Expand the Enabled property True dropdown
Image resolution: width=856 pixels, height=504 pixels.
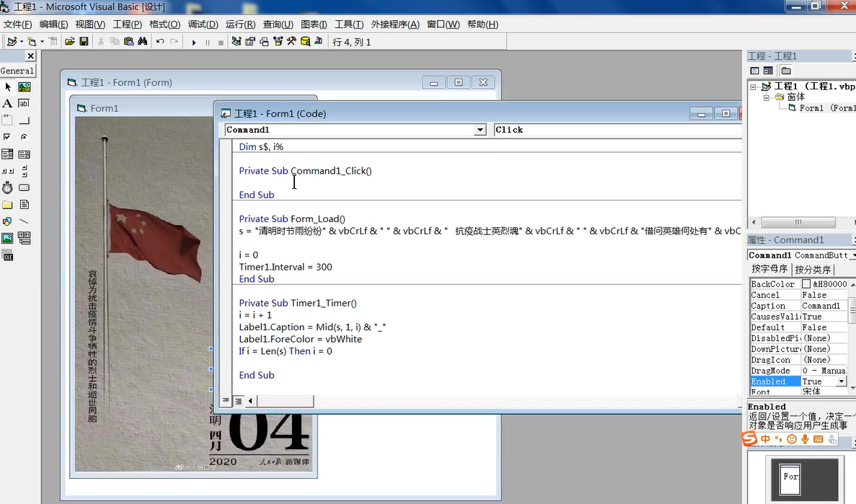click(841, 381)
